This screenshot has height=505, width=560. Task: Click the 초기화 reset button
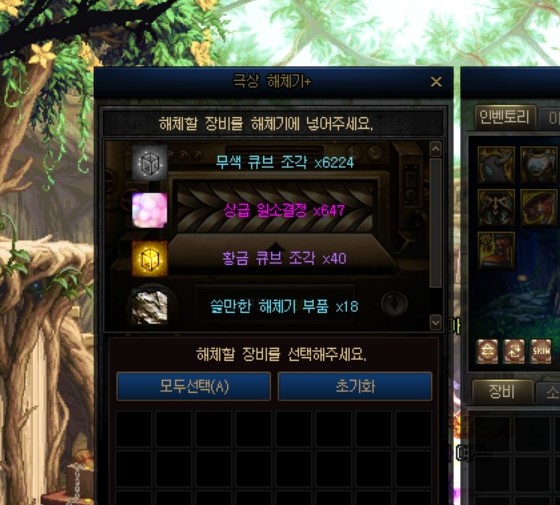click(x=355, y=386)
